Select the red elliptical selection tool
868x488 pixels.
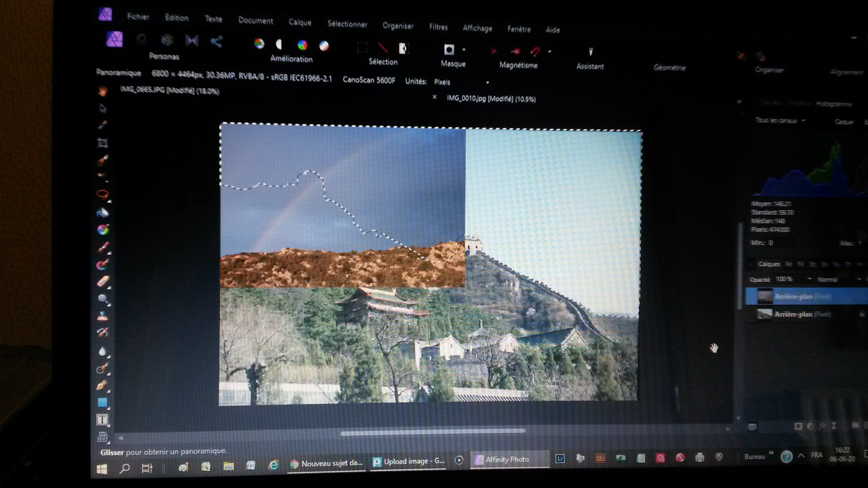pos(102,194)
